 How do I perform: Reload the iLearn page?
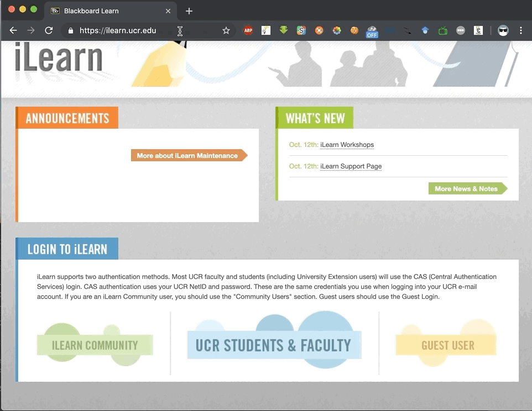tap(49, 30)
